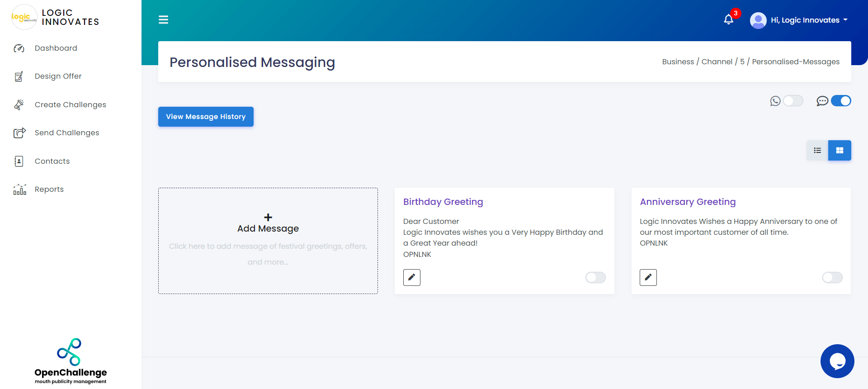The height and width of the screenshot is (389, 868).
Task: Click the Channel breadcrumb link
Action: [717, 62]
